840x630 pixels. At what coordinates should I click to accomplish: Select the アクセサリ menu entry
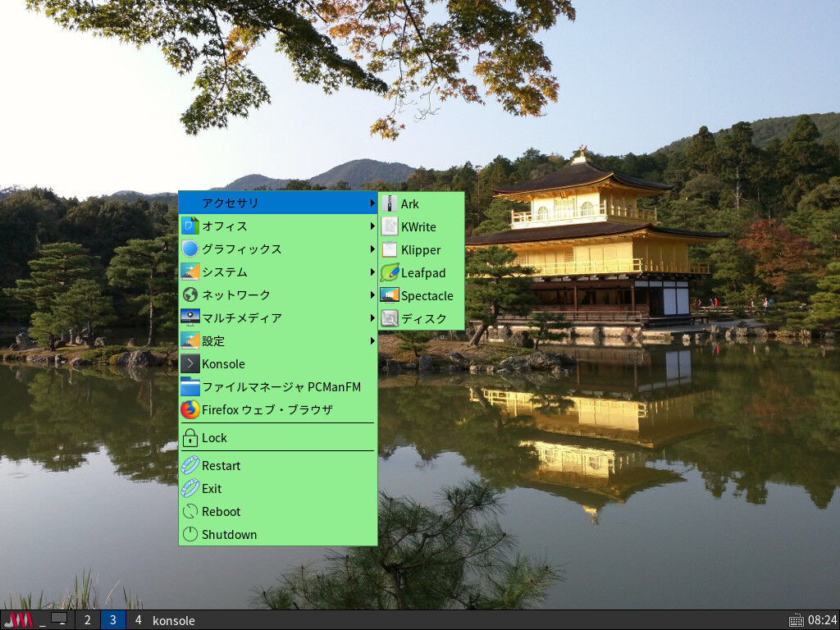click(x=230, y=203)
